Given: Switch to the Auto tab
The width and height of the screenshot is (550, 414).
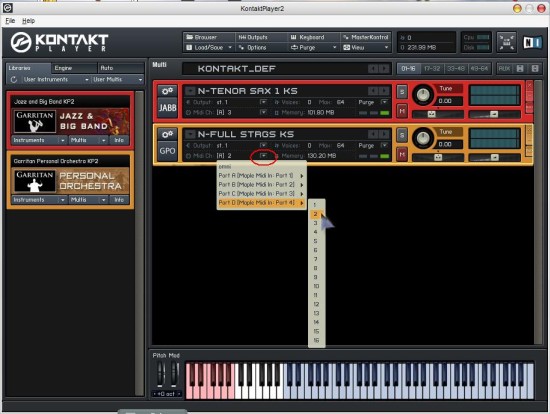Looking at the screenshot, I should click(x=121, y=68).
